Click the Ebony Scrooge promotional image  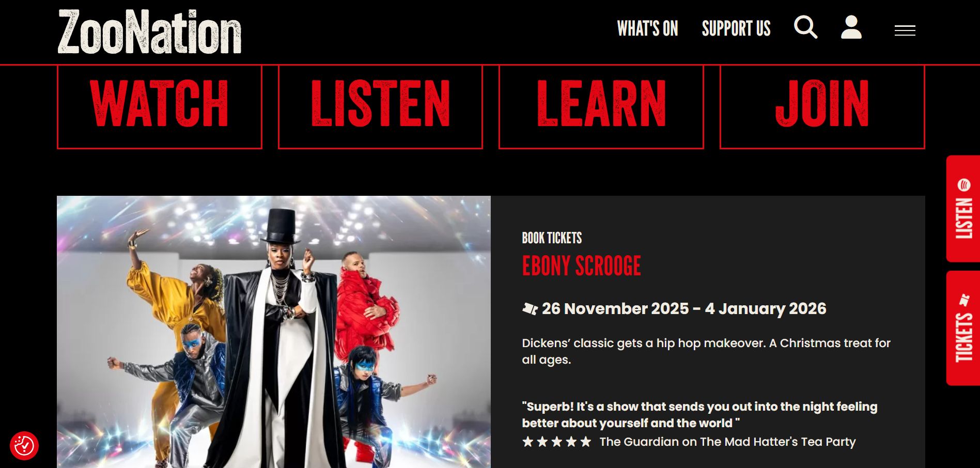pyautogui.click(x=274, y=332)
